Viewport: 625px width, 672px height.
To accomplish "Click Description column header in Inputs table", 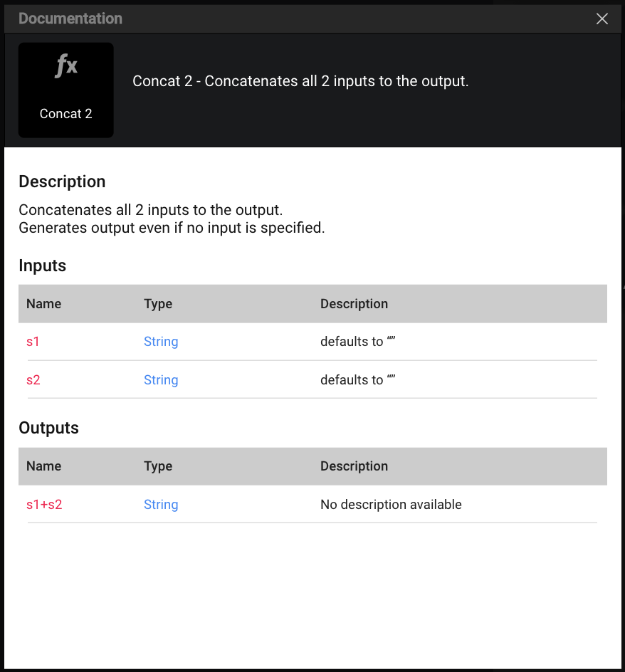I will pos(354,304).
